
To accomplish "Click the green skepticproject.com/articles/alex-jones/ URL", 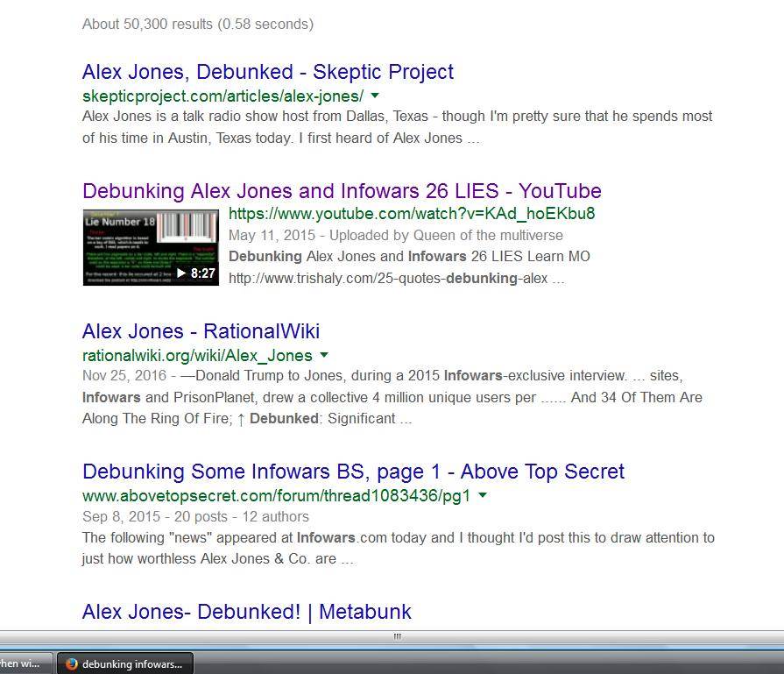I will tap(222, 96).
